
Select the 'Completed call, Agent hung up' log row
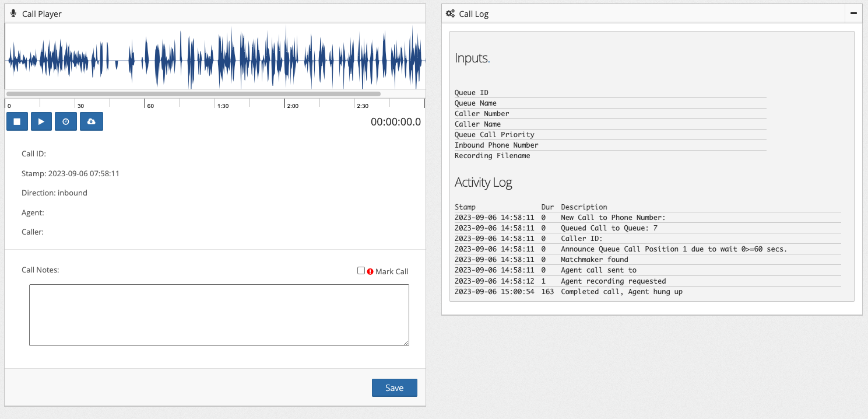621,292
